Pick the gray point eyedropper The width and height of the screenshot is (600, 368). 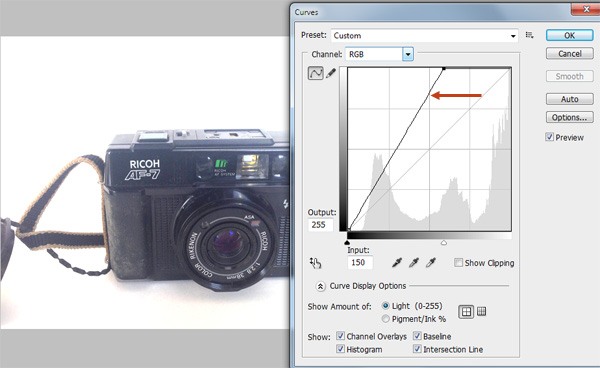pos(414,262)
